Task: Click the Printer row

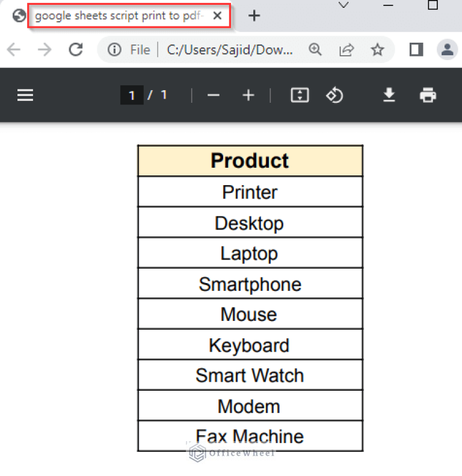Action: (x=250, y=192)
